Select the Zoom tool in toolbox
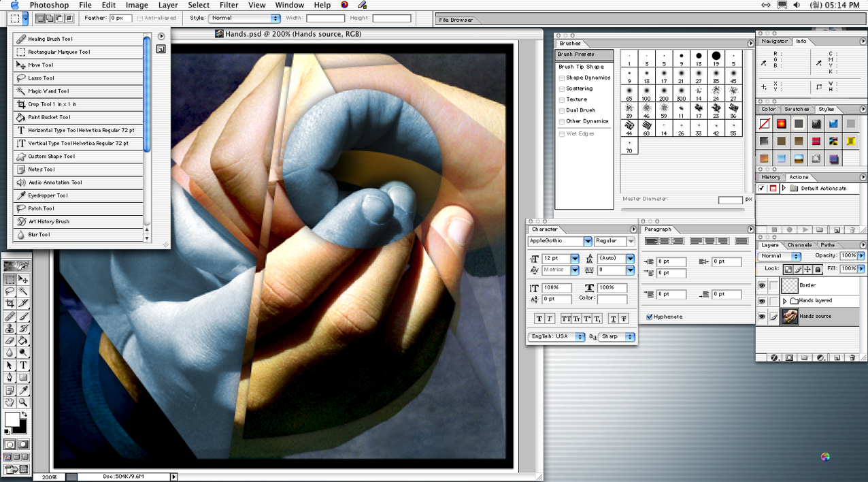 pyautogui.click(x=23, y=402)
